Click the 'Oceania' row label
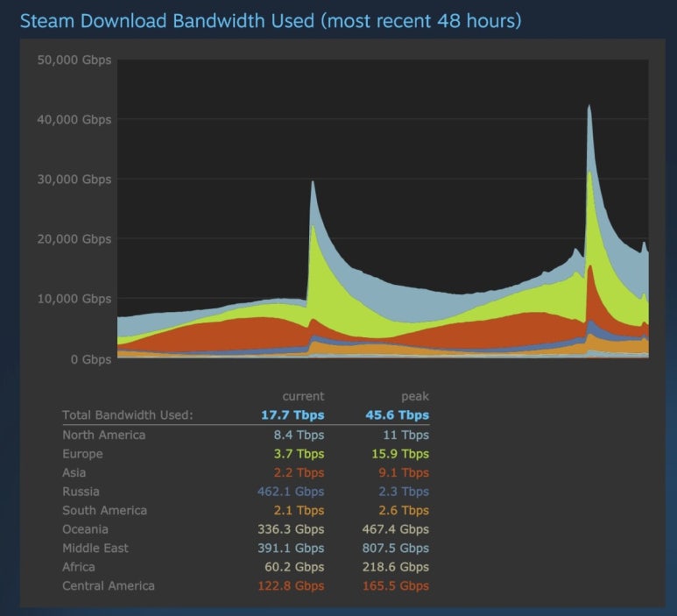Viewport: 677px width, 616px height. [x=85, y=529]
